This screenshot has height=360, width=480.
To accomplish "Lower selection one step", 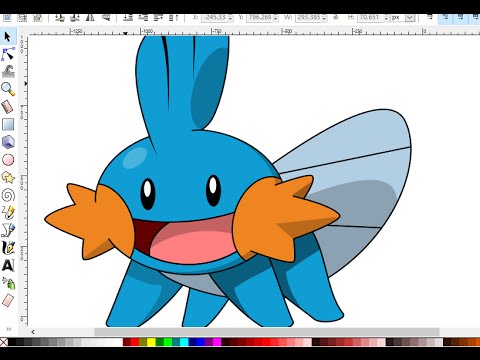I will (143, 18).
